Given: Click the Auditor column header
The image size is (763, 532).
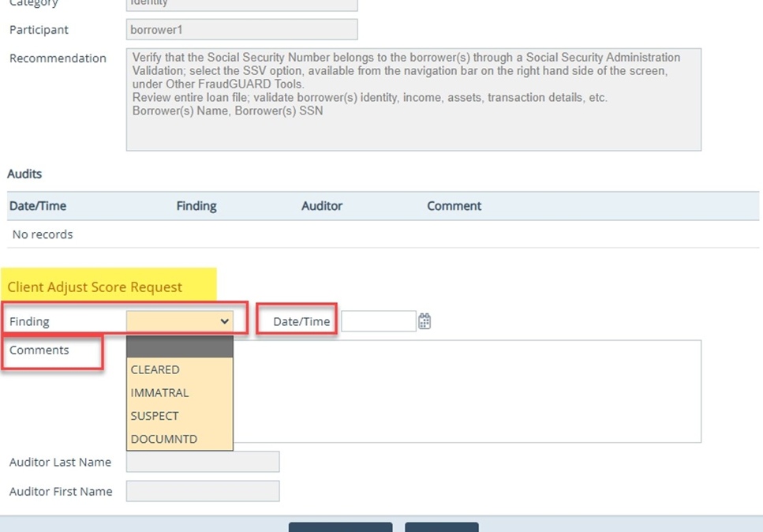Looking at the screenshot, I should click(322, 206).
